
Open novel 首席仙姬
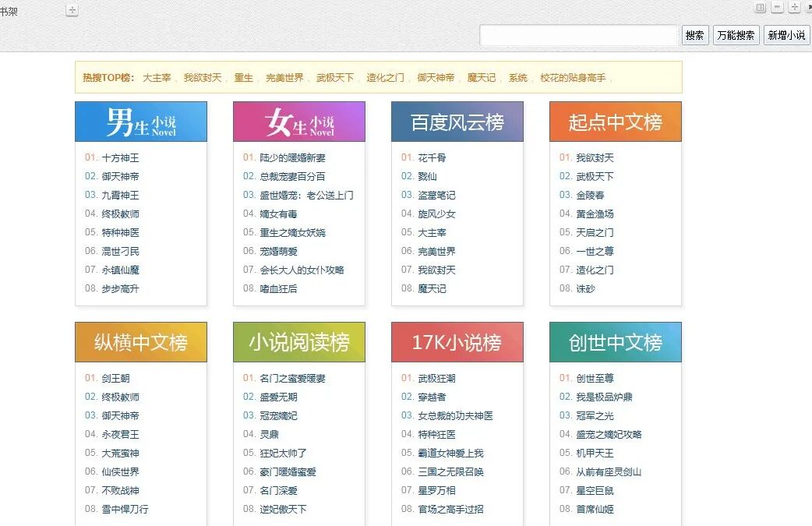pos(595,509)
